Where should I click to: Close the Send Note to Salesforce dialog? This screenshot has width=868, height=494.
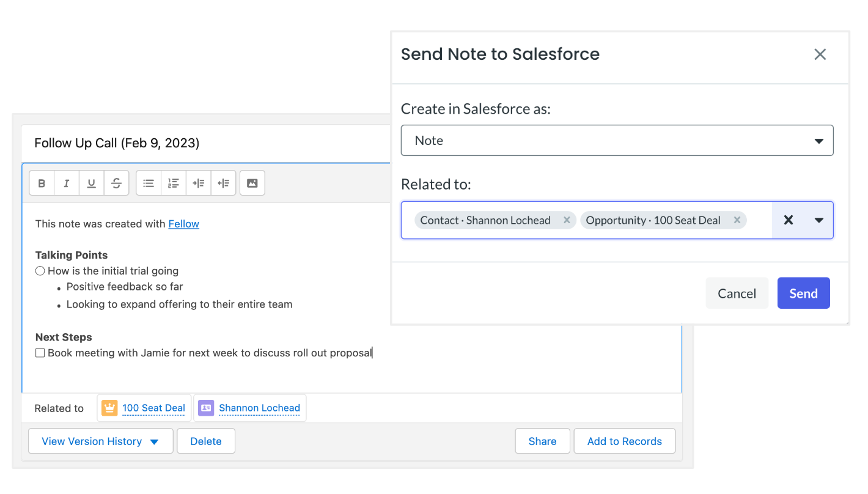tap(820, 54)
